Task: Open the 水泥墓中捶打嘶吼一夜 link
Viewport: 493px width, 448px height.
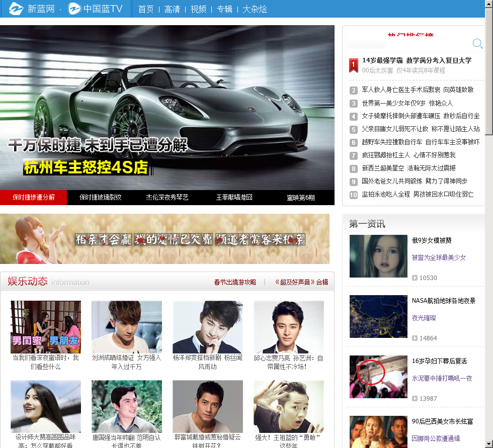Action: [442, 378]
